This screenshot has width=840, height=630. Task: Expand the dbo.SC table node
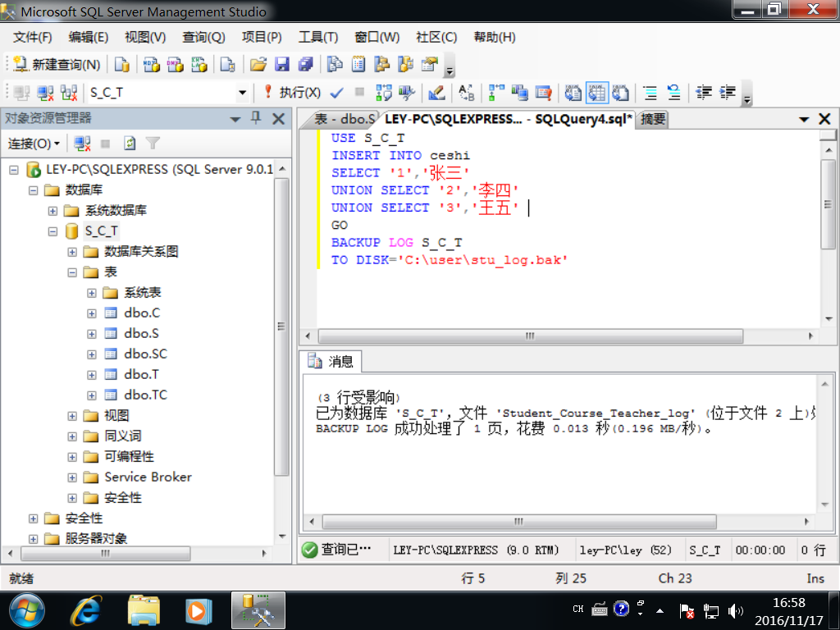92,354
